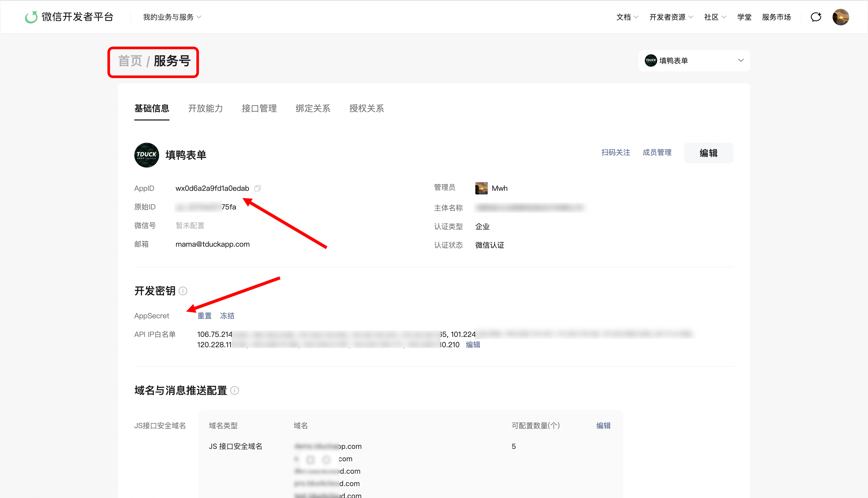The image size is (868, 498).
Task: Go to 首页 via breadcrumb
Action: pyautogui.click(x=130, y=61)
